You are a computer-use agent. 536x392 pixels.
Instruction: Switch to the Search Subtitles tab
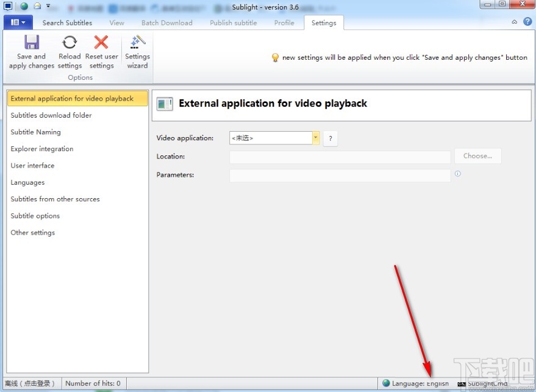(x=67, y=23)
